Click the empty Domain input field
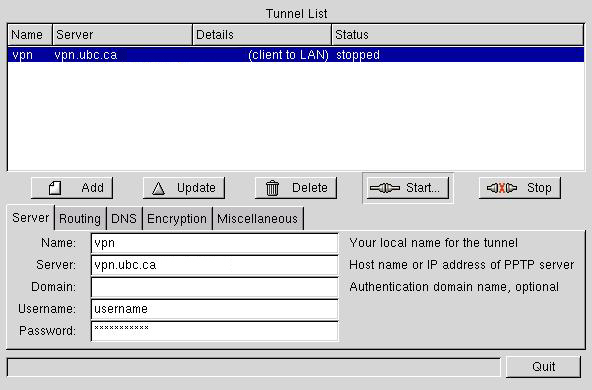This screenshot has width=592, height=390. (214, 287)
